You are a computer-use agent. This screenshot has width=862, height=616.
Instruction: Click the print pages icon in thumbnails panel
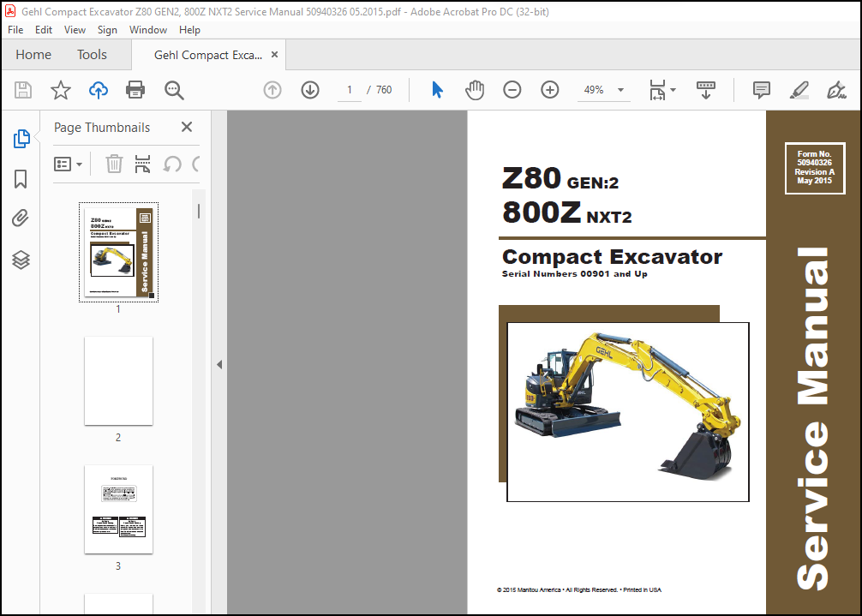(x=142, y=164)
